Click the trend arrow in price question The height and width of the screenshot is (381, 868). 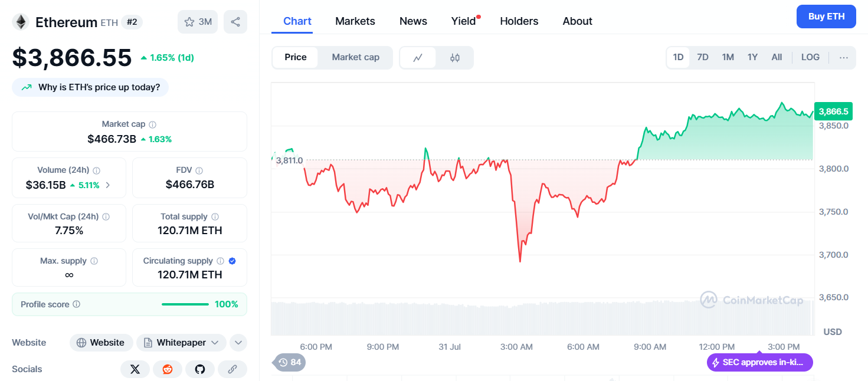click(x=27, y=87)
